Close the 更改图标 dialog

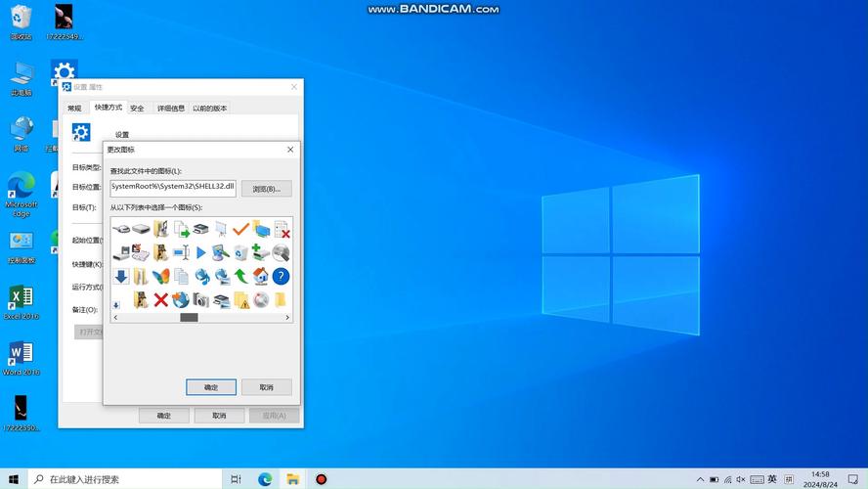pos(290,150)
